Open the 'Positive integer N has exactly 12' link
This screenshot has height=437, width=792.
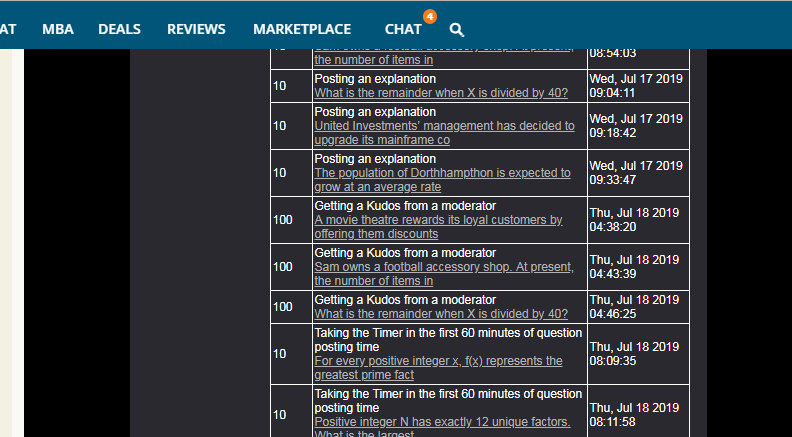tap(442, 422)
